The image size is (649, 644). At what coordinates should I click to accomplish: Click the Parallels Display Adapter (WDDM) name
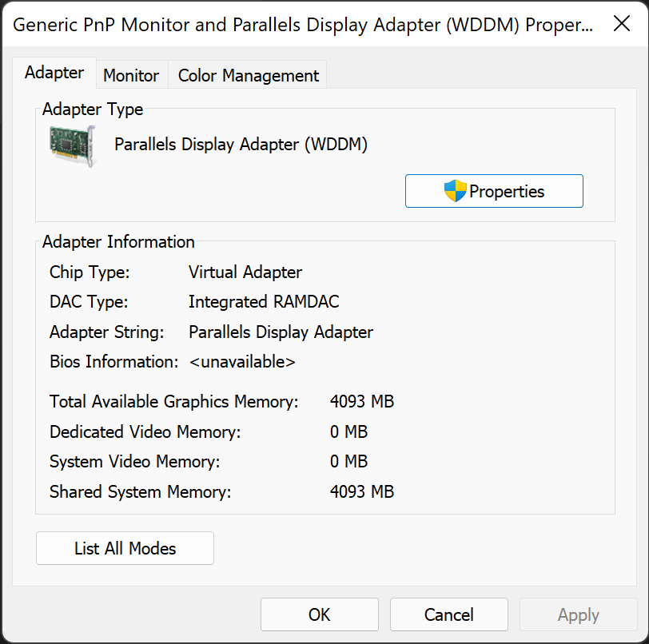point(241,145)
